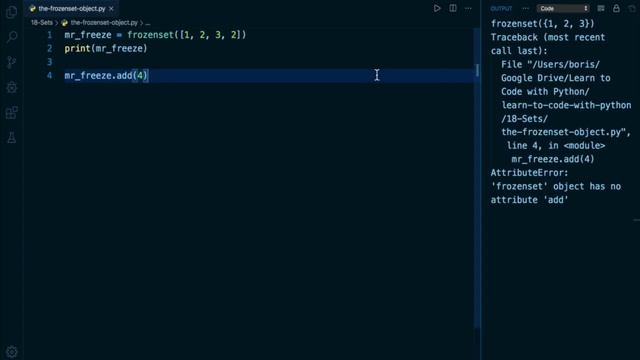This screenshot has width=640, height=360.
Task: Toggle the output scroll lock icon
Action: pos(616,9)
